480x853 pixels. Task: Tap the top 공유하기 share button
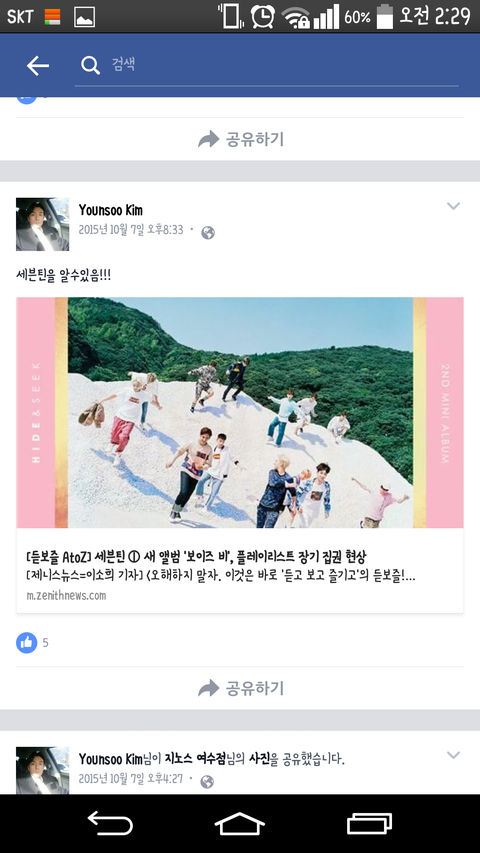[241, 139]
